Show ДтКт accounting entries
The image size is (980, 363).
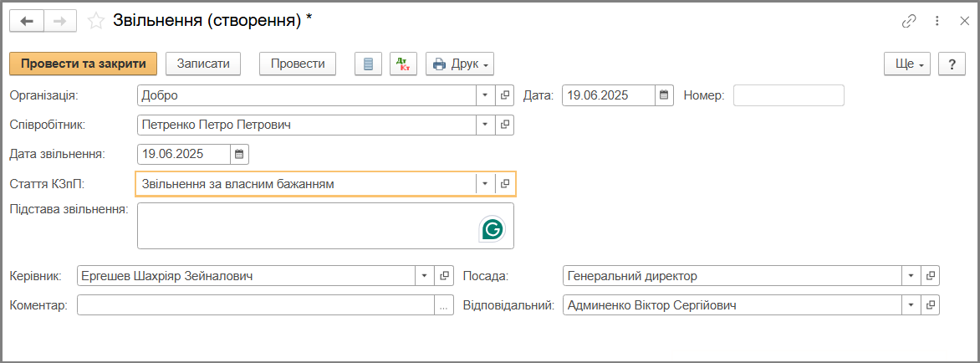[x=403, y=64]
